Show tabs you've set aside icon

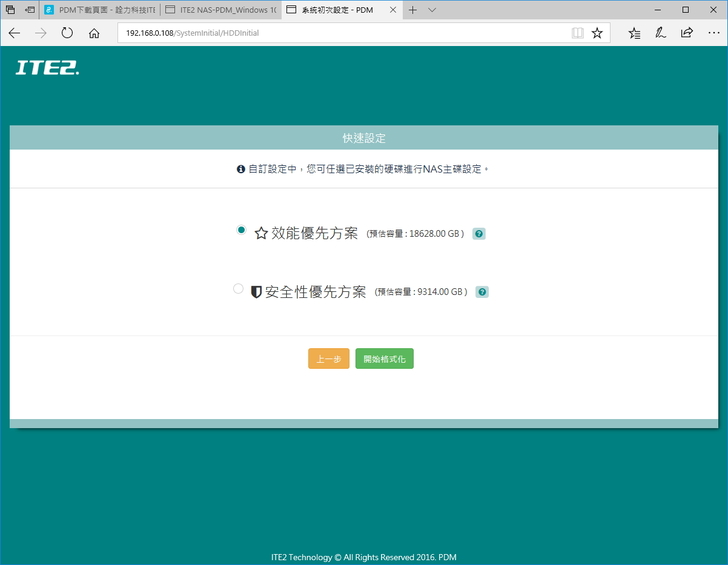click(x=10, y=10)
